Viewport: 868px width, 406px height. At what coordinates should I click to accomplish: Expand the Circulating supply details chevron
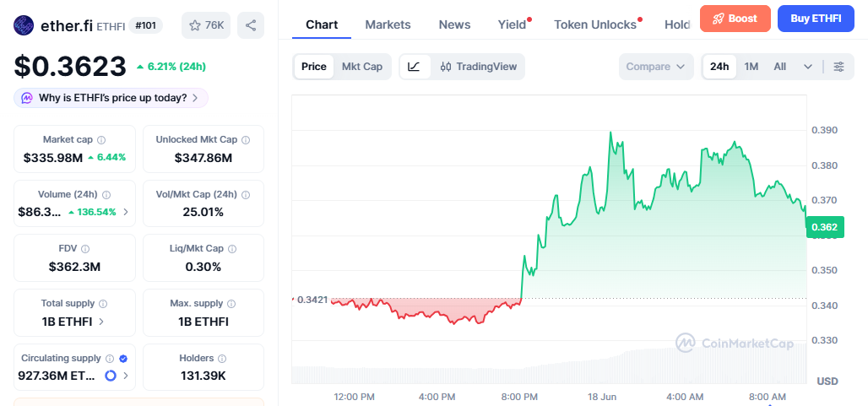[126, 376]
